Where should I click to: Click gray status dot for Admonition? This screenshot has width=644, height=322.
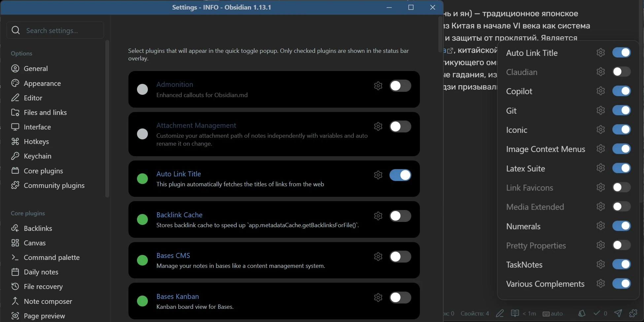click(x=142, y=89)
